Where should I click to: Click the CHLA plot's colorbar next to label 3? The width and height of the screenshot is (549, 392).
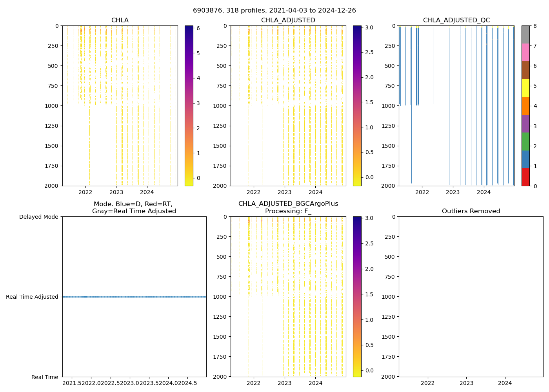click(x=189, y=103)
